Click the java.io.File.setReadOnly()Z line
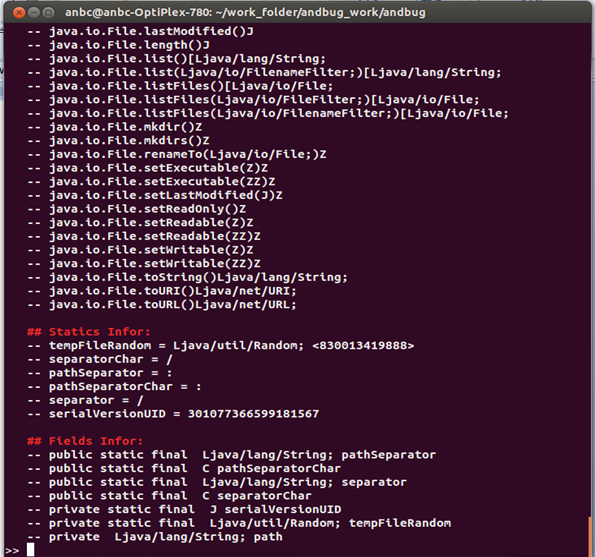 [x=137, y=209]
